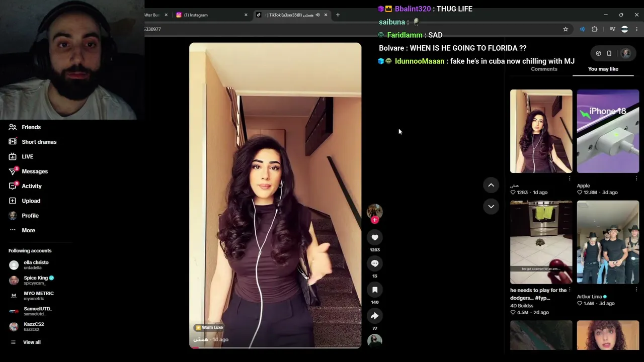The height and width of the screenshot is (362, 644).
Task: Click the video progress bar at bottom
Action: [x=275, y=347]
